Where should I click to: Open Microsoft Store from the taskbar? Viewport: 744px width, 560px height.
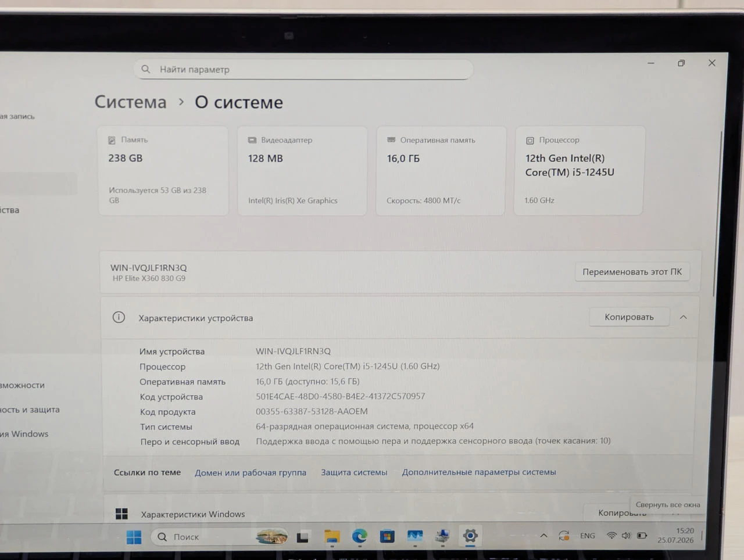click(x=387, y=536)
